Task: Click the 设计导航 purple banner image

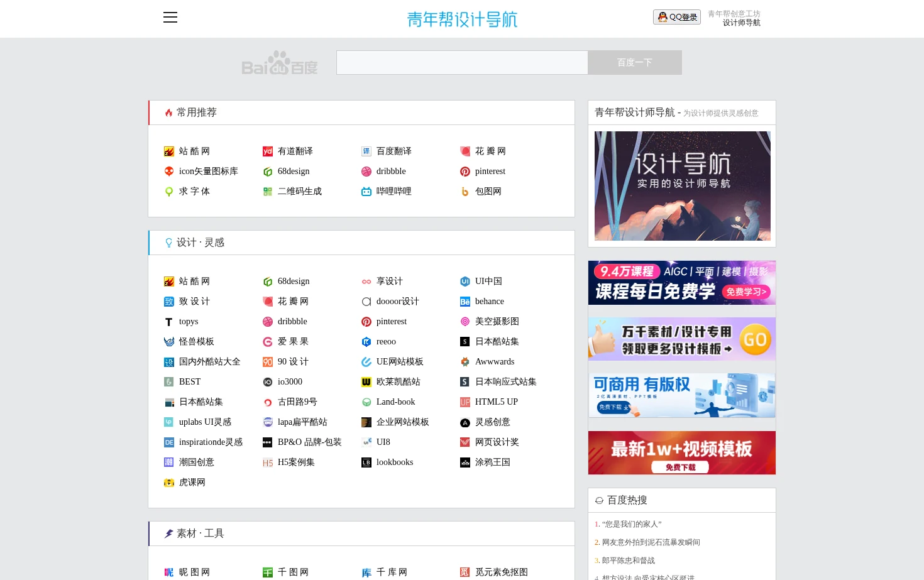Action: point(683,186)
